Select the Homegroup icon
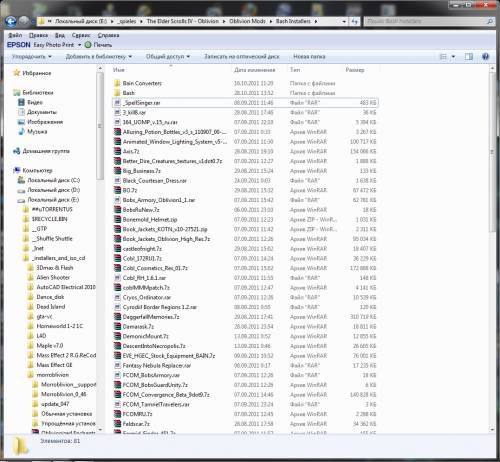 [x=16, y=151]
